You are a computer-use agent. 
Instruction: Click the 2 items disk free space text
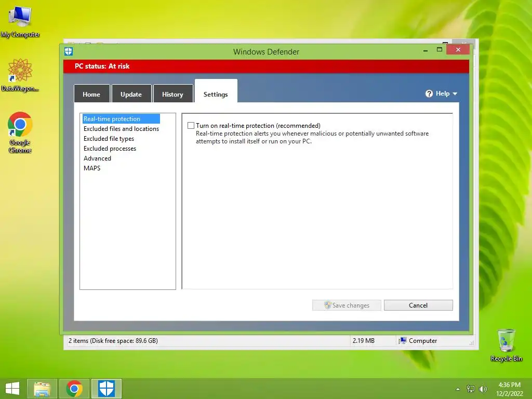tap(113, 341)
